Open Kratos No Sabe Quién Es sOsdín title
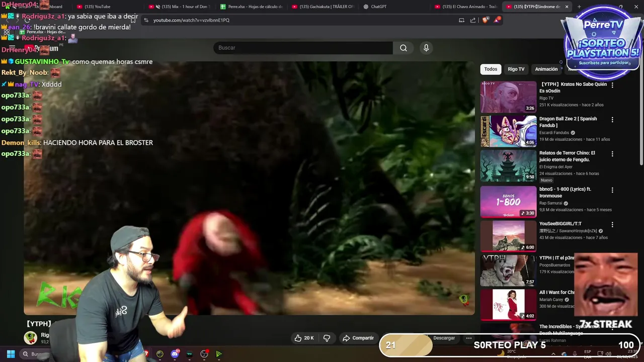 573,87
